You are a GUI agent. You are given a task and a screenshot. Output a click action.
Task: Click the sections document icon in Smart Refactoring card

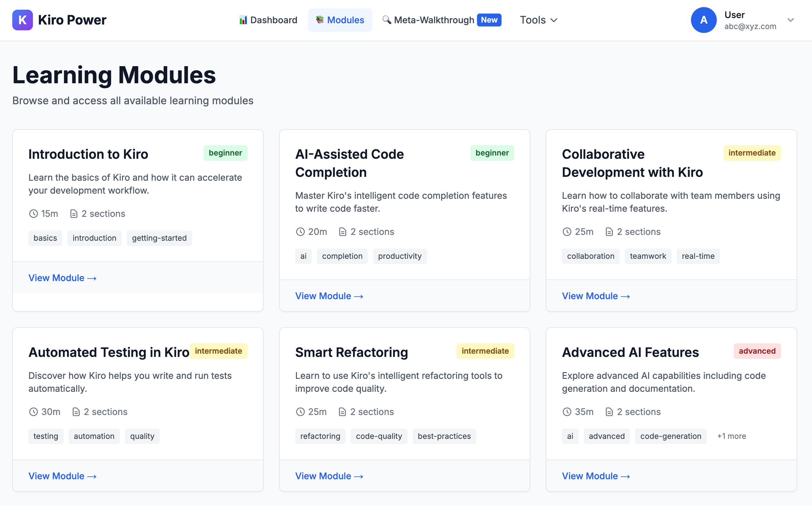[x=342, y=412]
